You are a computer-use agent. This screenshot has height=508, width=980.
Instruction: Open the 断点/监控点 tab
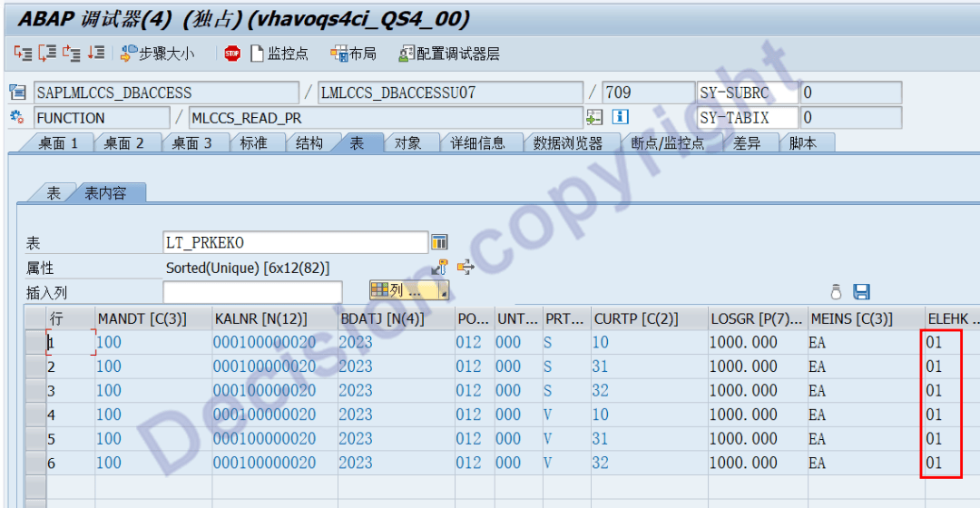click(x=667, y=143)
